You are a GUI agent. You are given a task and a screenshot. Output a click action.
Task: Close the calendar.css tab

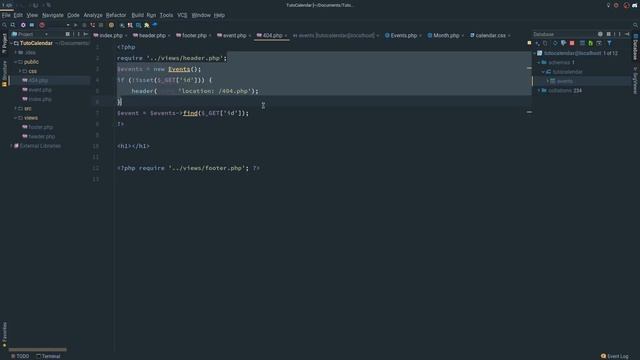[x=509, y=36]
